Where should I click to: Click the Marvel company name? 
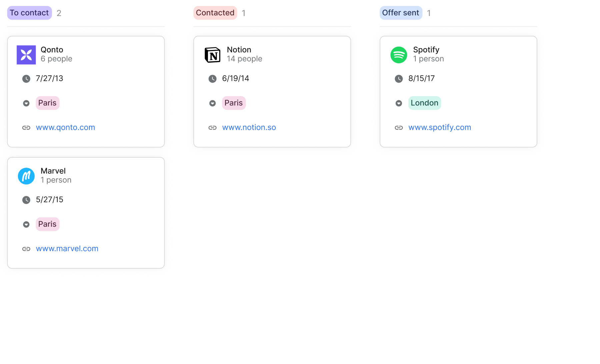click(x=53, y=171)
